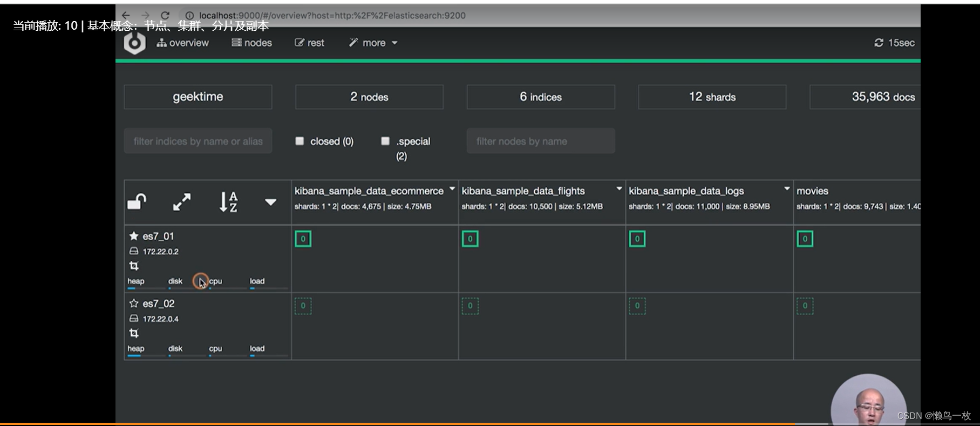Select ecommerce primary shard 0 on es7_01

tap(303, 239)
